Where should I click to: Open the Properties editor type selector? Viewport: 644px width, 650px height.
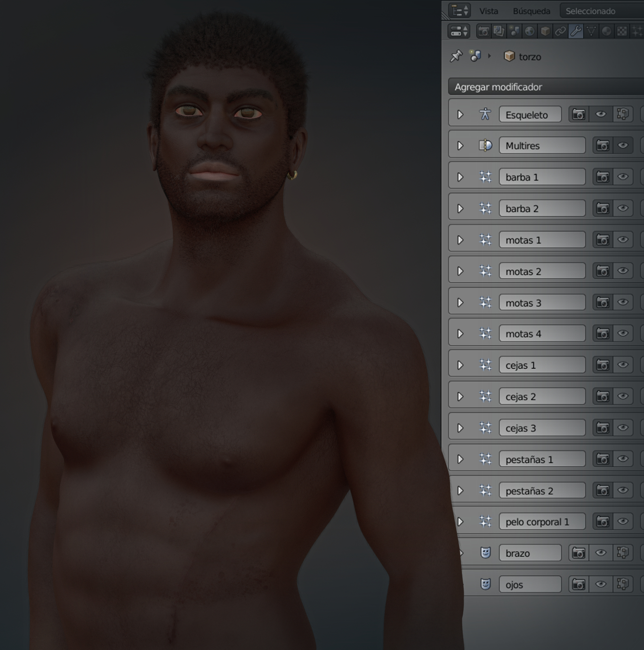tap(459, 32)
